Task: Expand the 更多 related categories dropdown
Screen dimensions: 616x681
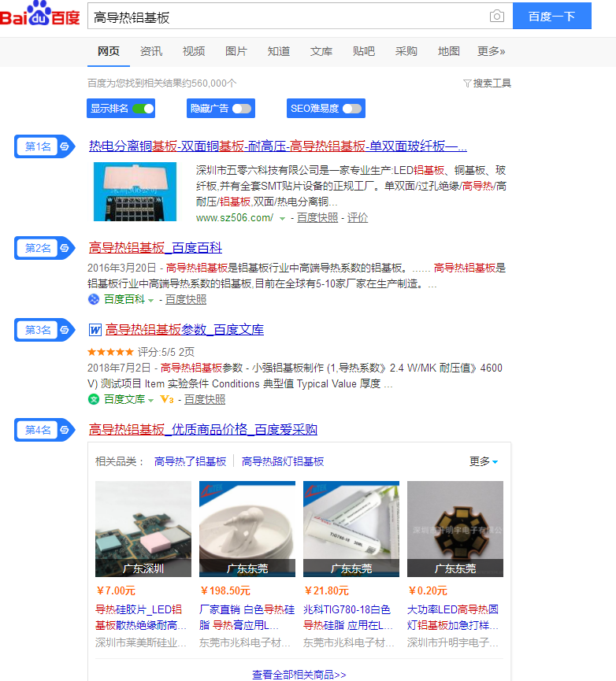Action: pyautogui.click(x=484, y=461)
